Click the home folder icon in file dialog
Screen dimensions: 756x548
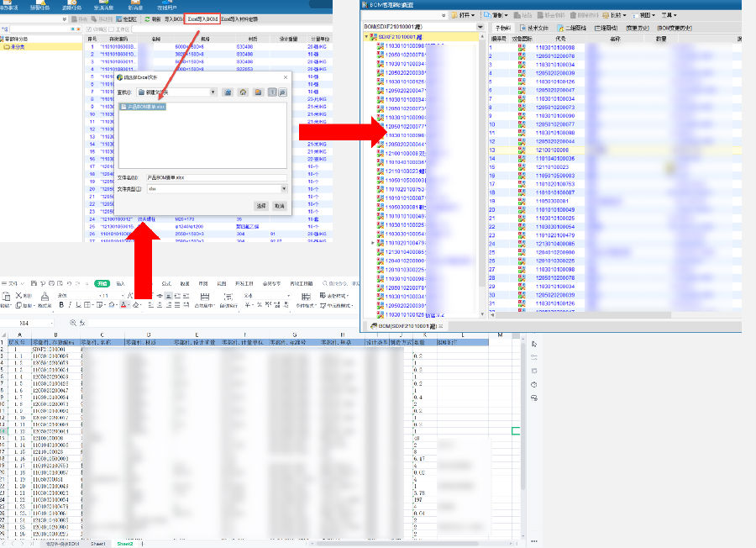(242, 92)
